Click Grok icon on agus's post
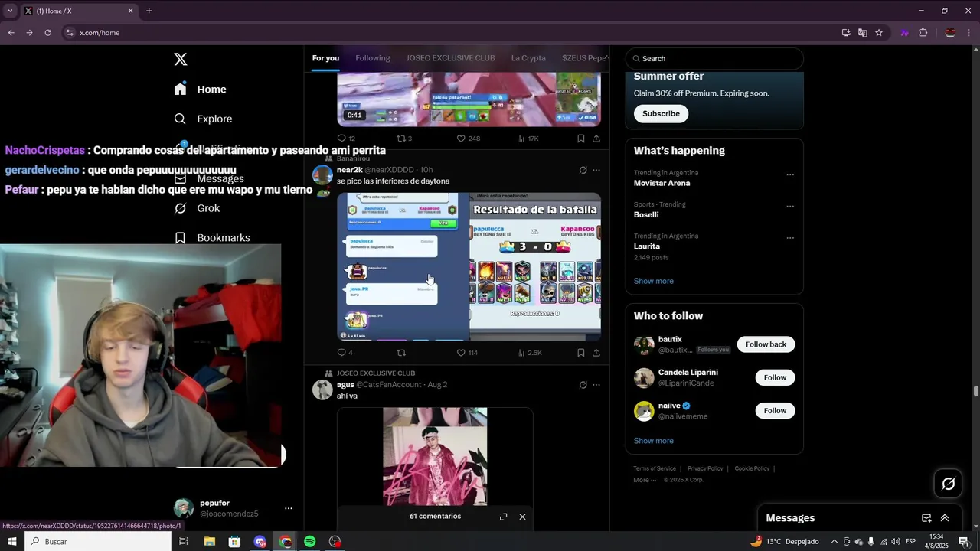 coord(583,385)
